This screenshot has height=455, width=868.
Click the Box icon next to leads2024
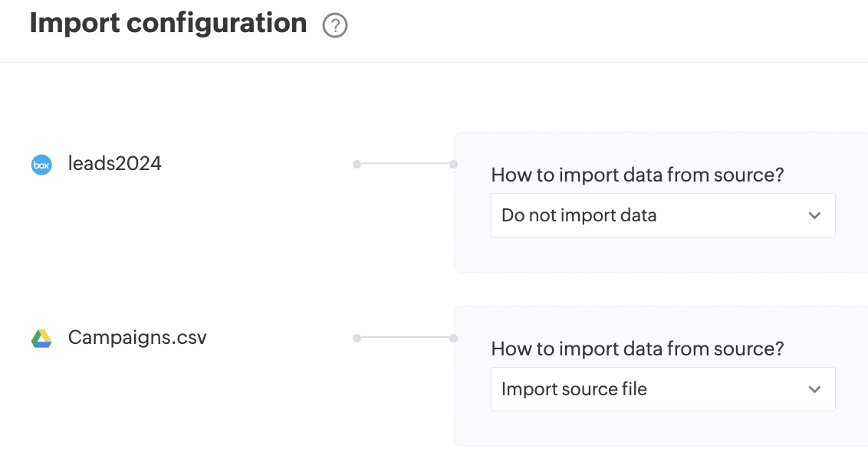tap(41, 164)
